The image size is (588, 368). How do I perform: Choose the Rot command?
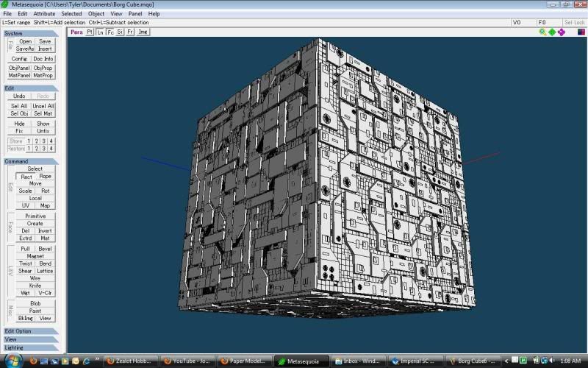pos(46,191)
